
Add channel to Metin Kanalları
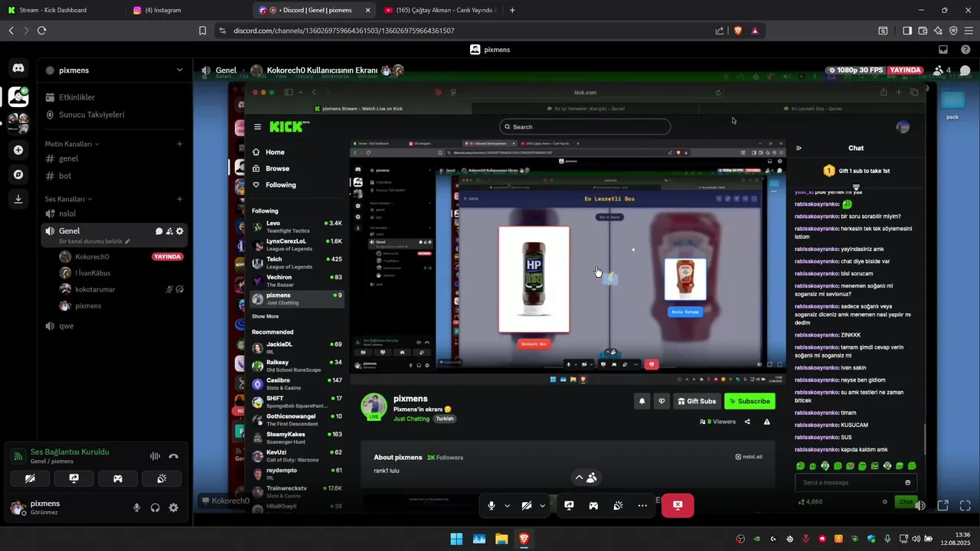tap(180, 144)
